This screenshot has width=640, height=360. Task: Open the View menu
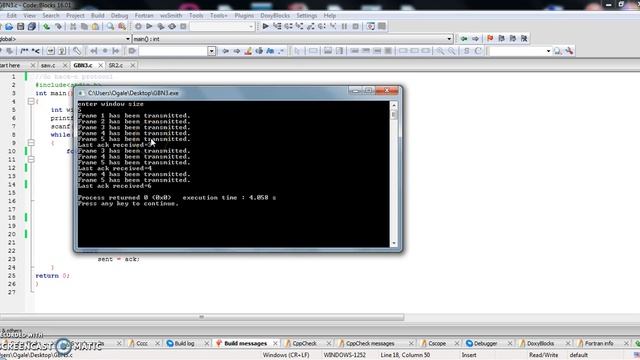coord(29,16)
